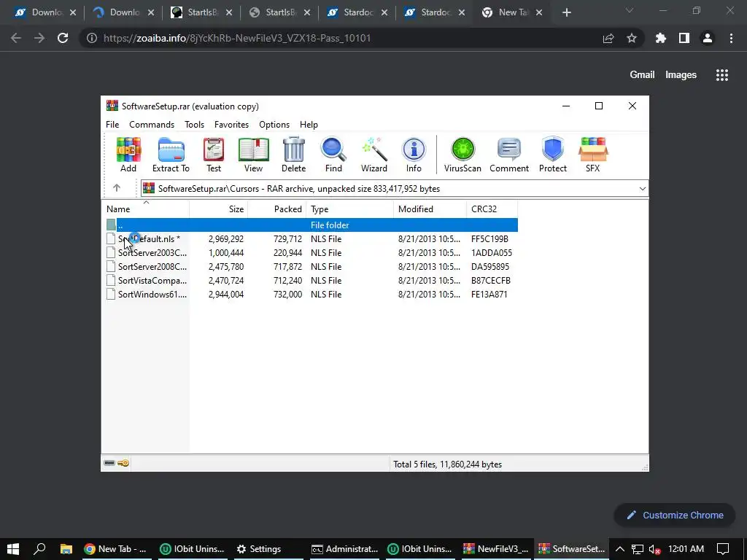Click CRC32 value FF5C199B
Viewport: 747px width, 560px height.
[x=489, y=239]
